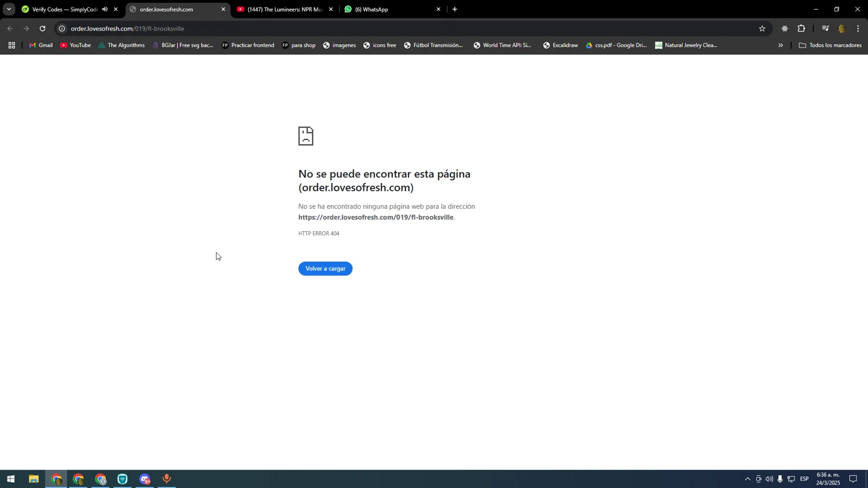The height and width of the screenshot is (488, 868).
Task: Open the first Chrome taskbar icon
Action: (56, 479)
